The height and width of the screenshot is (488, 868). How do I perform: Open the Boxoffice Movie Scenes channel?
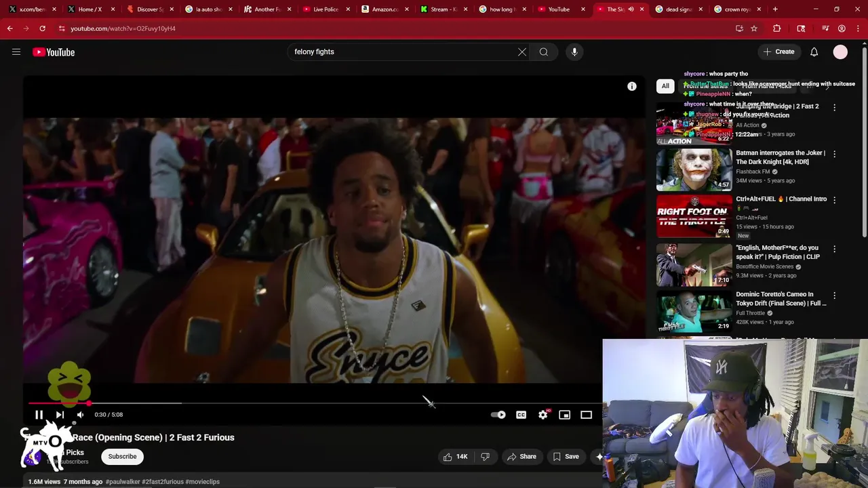tap(765, 266)
